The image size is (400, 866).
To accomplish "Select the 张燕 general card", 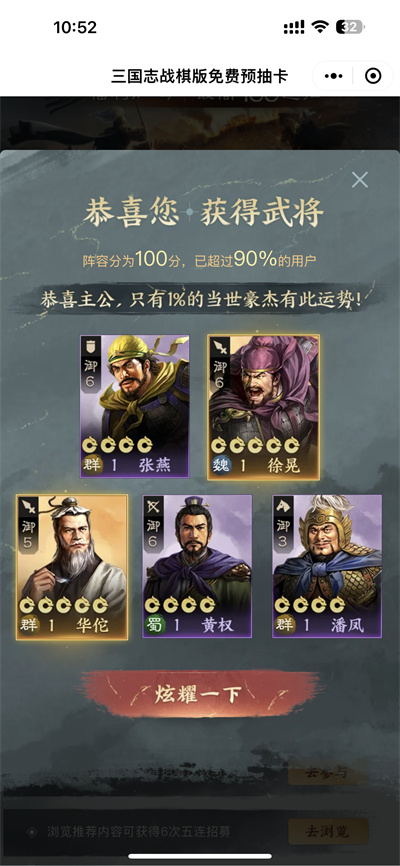I will [135, 406].
